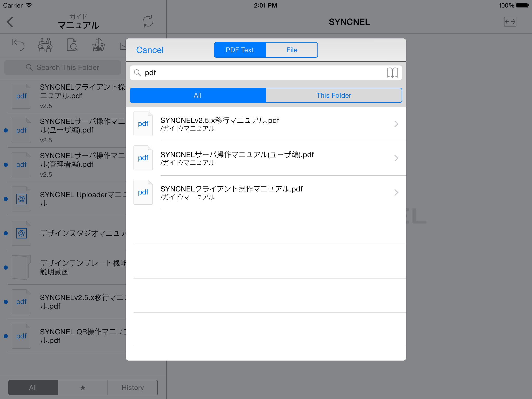Tap pdf icon of サーバ操作マニュアル(ユーザ編) result
Screen dimensions: 532x399
143,158
